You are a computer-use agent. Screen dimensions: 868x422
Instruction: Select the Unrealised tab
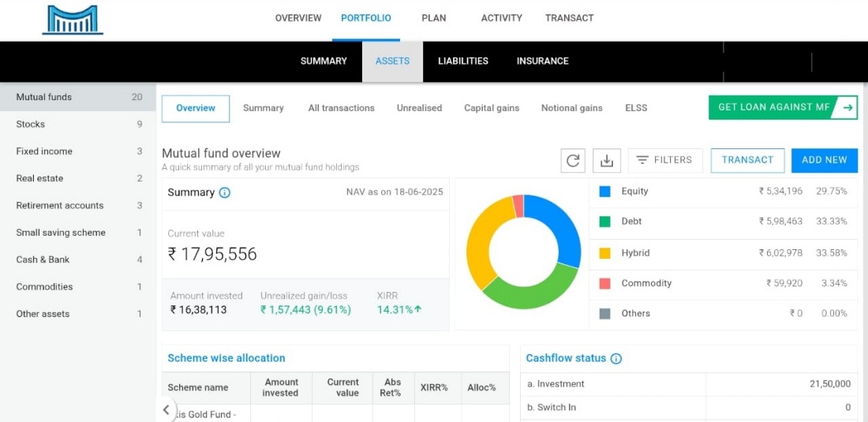pyautogui.click(x=419, y=108)
